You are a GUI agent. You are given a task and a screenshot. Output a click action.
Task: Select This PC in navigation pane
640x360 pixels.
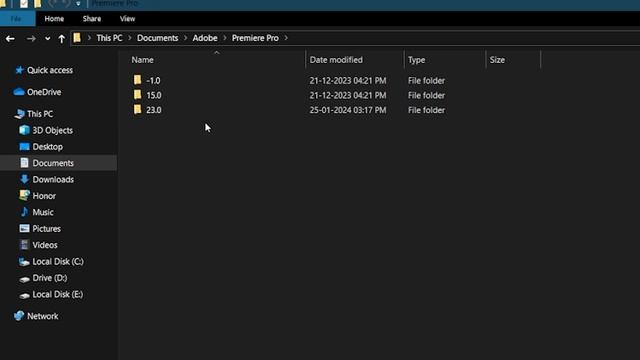click(40, 114)
